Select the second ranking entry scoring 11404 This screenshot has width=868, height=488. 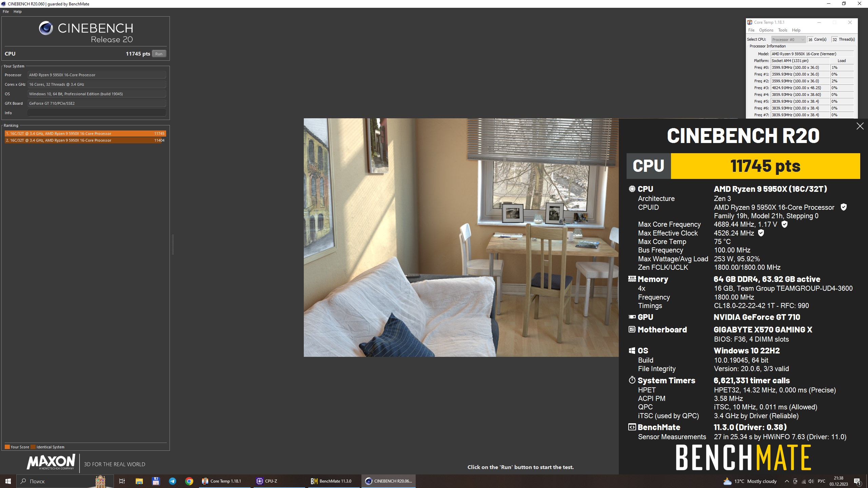85,140
